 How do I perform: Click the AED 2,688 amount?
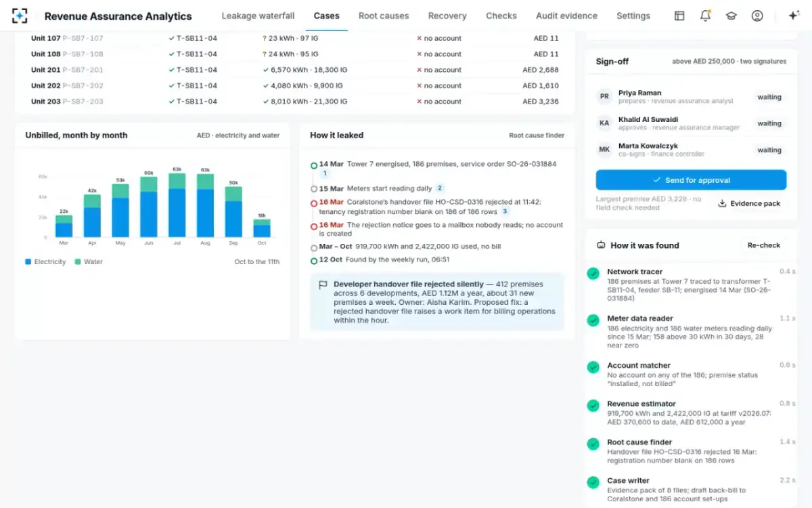[x=541, y=70]
